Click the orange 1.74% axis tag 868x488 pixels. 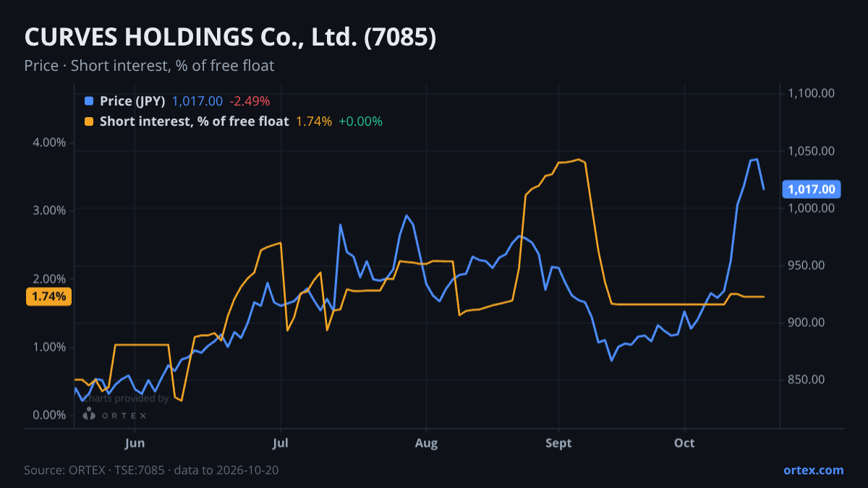click(48, 296)
